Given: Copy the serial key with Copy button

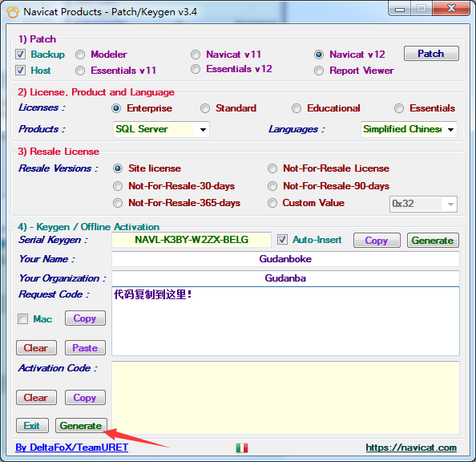Looking at the screenshot, I should (x=377, y=241).
